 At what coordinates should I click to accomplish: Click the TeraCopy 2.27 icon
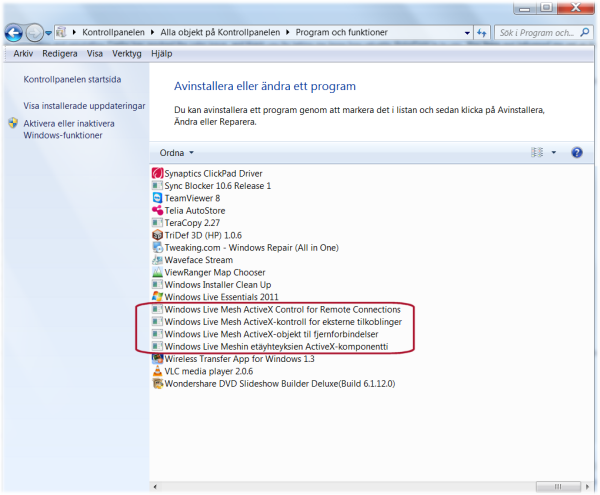tap(157, 223)
